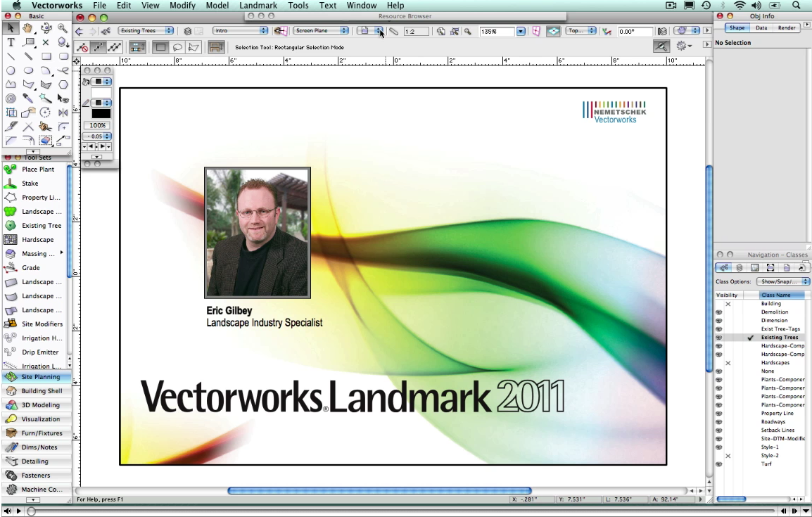Pick the Spiral tool

(x=11, y=98)
